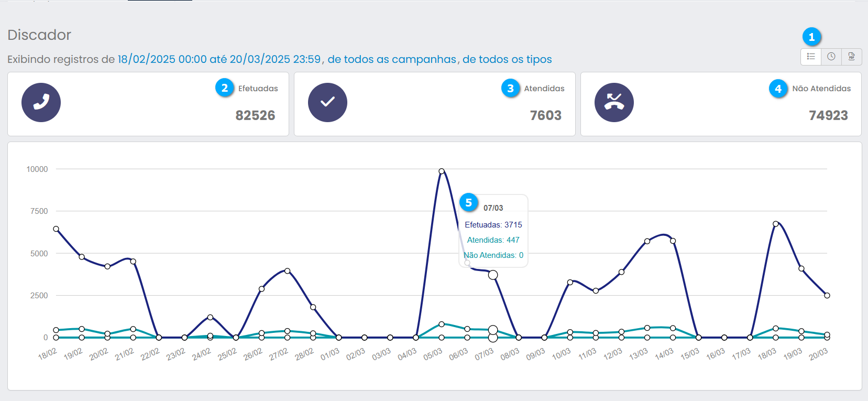Open the 'de todos as campanhas' filter

click(392, 59)
